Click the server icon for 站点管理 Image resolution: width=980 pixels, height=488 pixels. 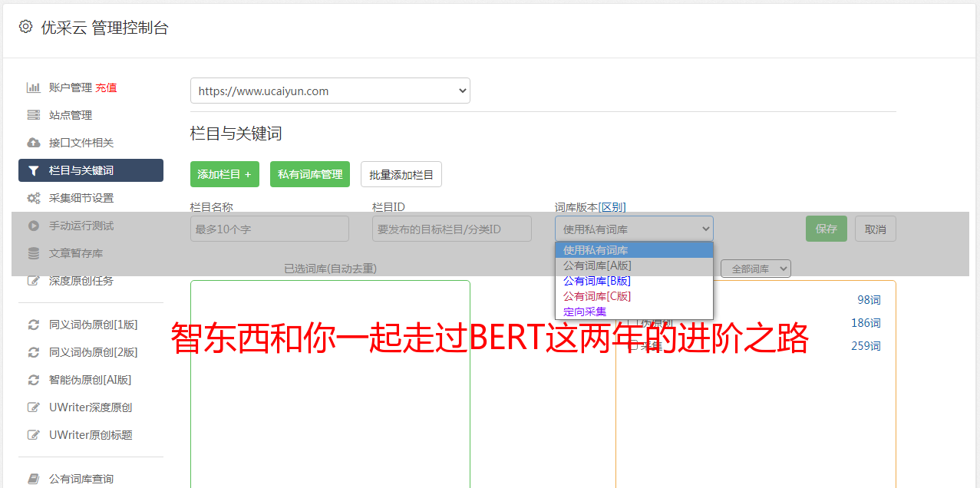coord(33,115)
